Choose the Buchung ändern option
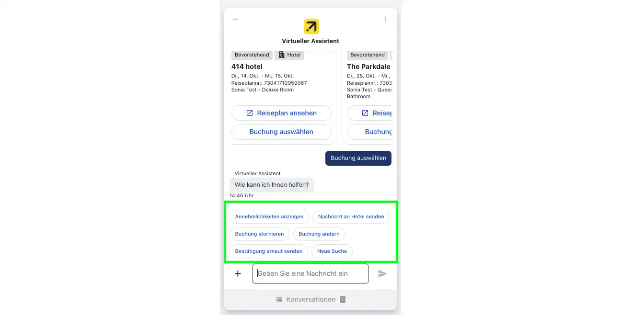Screen dimensions: 644x317 [x=319, y=234]
